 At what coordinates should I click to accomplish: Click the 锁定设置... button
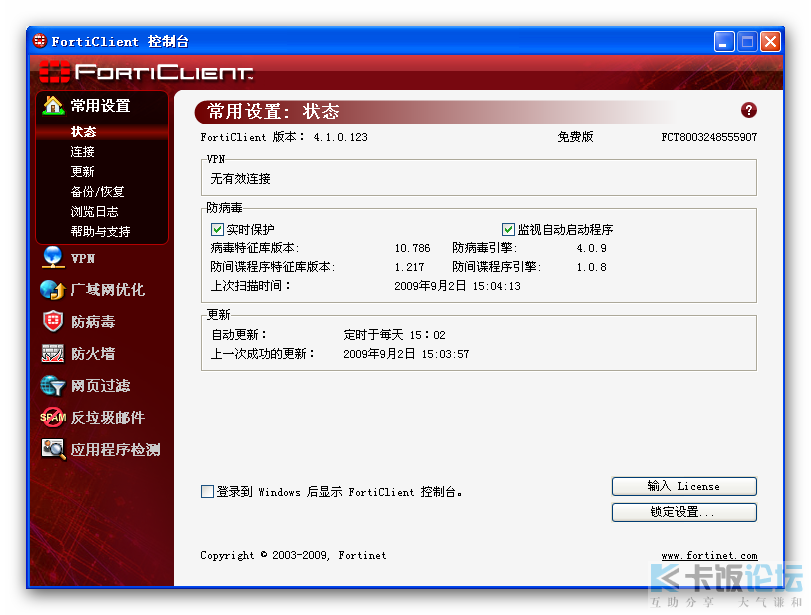click(x=684, y=512)
